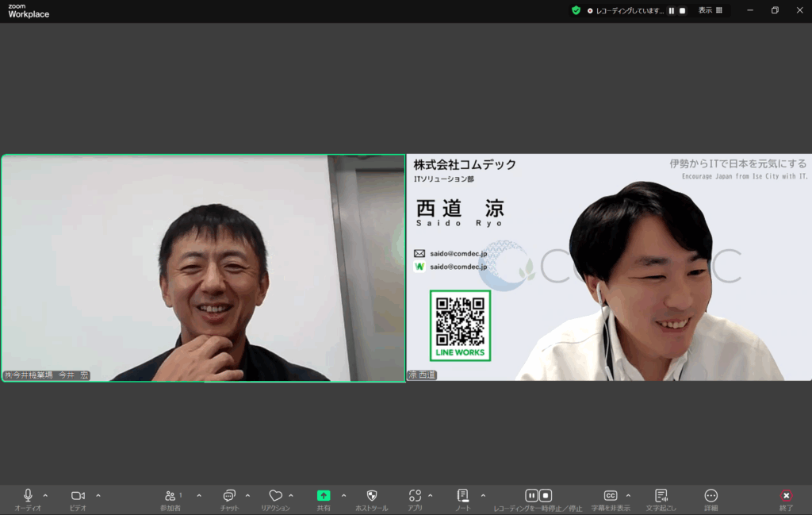Expand the video options chevron
Screen dimensions: 812x515
click(98, 495)
